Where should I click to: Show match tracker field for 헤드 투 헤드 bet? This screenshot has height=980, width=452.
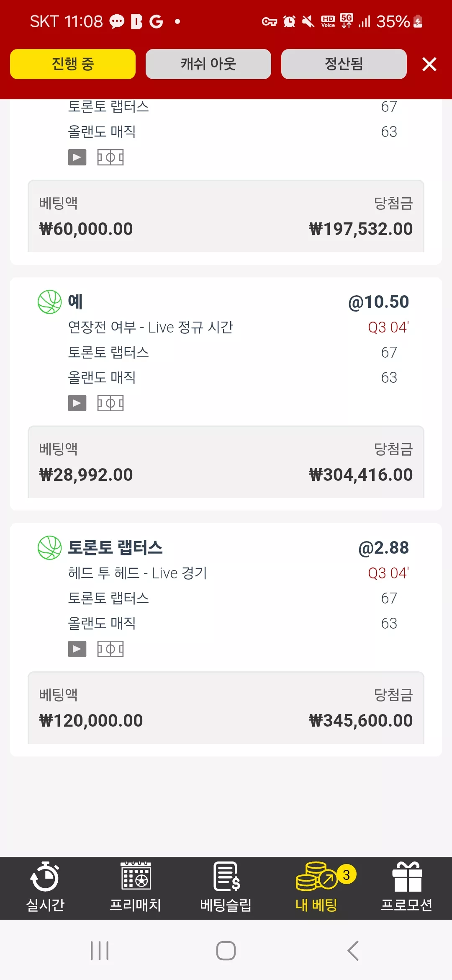[x=110, y=649]
